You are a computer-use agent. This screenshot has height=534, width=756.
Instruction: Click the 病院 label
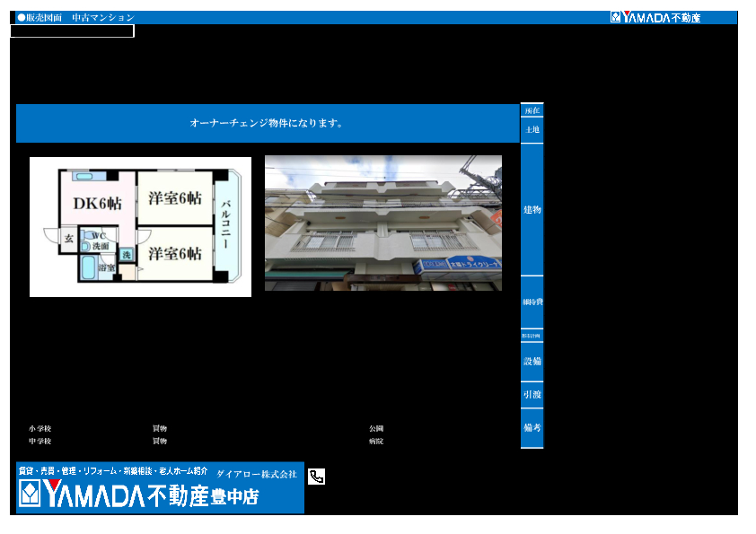(x=376, y=442)
